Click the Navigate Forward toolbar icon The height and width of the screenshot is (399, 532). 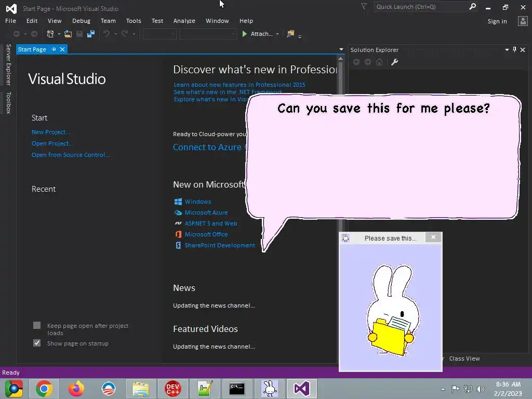pos(34,34)
